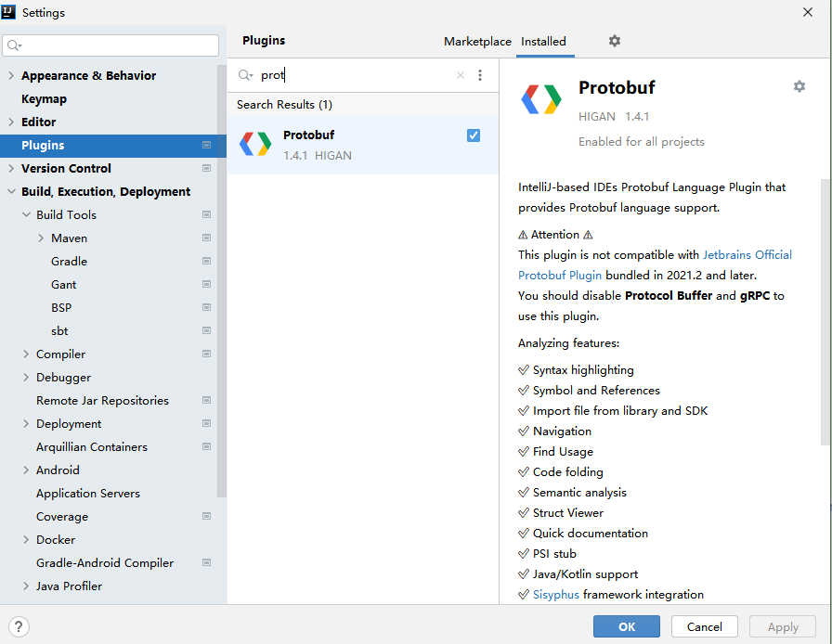Click the help question mark icon
Image resolution: width=832 pixels, height=644 pixels.
click(x=19, y=626)
